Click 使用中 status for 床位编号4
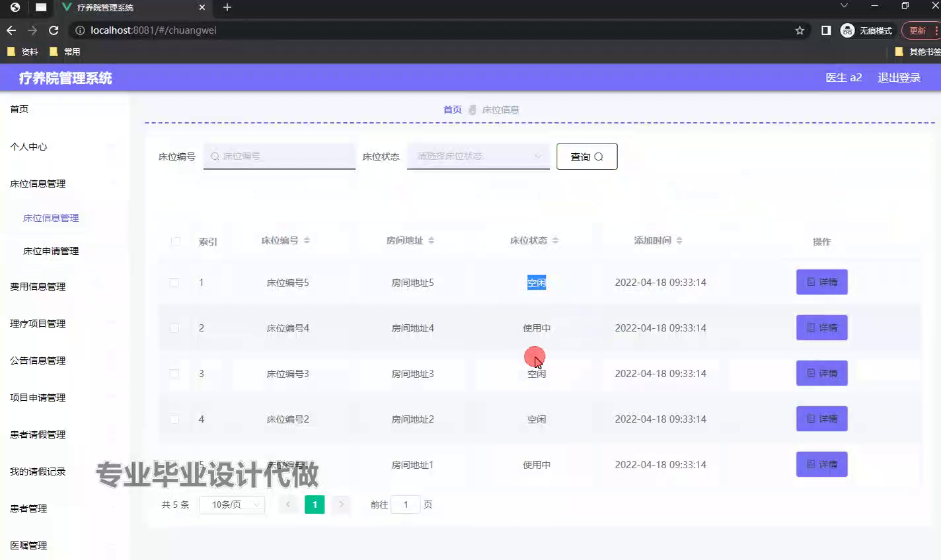The height and width of the screenshot is (560, 941). (x=537, y=328)
